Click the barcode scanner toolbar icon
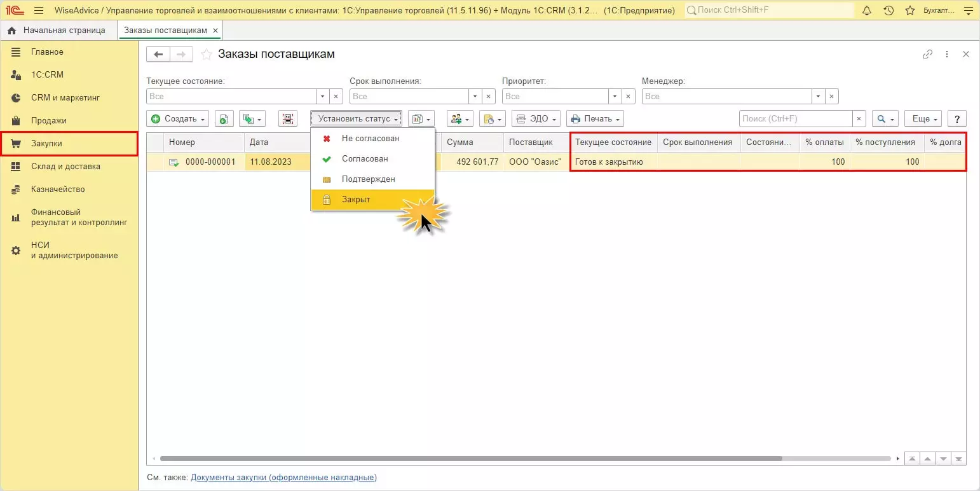This screenshot has width=980, height=491. pyautogui.click(x=288, y=119)
